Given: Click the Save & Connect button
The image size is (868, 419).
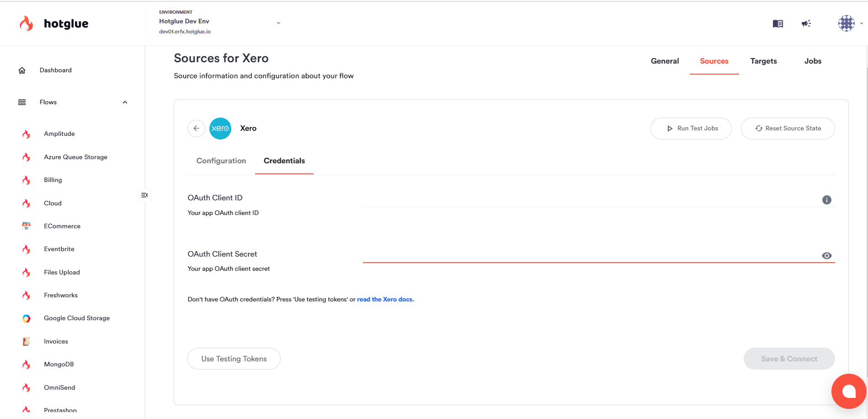Looking at the screenshot, I should (x=789, y=359).
